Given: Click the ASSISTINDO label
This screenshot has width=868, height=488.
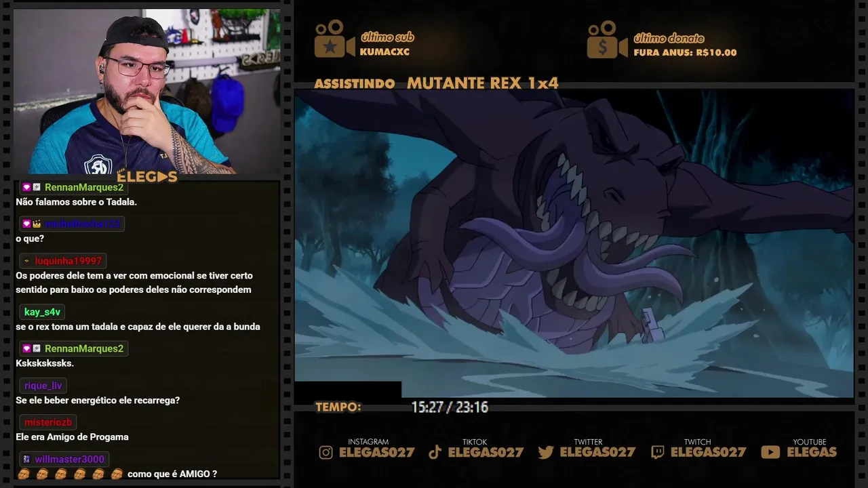Looking at the screenshot, I should coord(355,83).
